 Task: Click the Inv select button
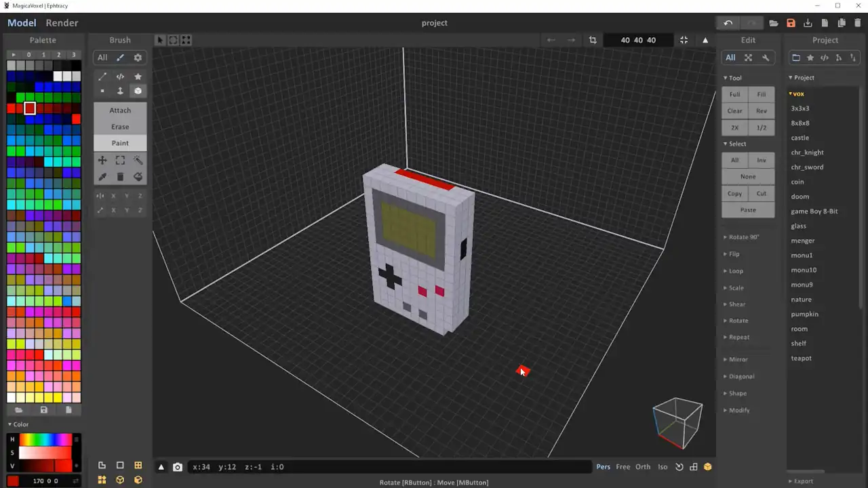click(762, 160)
